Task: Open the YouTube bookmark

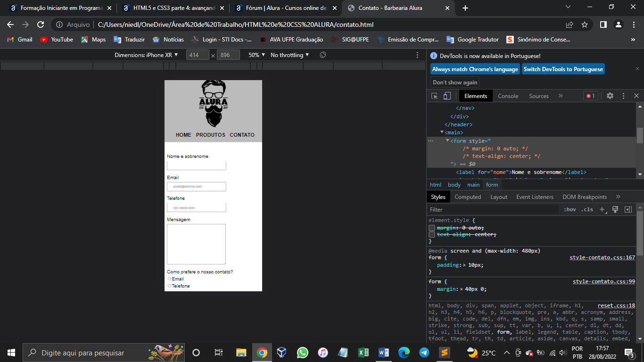Action: coord(57,40)
